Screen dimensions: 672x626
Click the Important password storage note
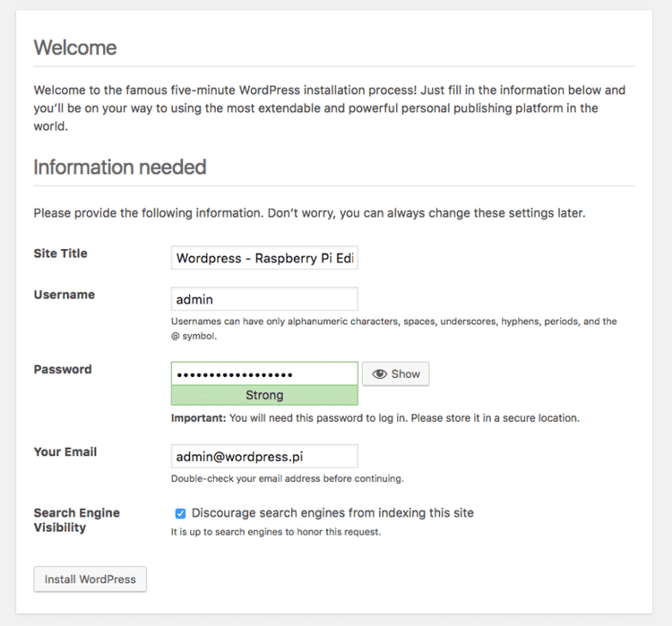click(x=375, y=418)
